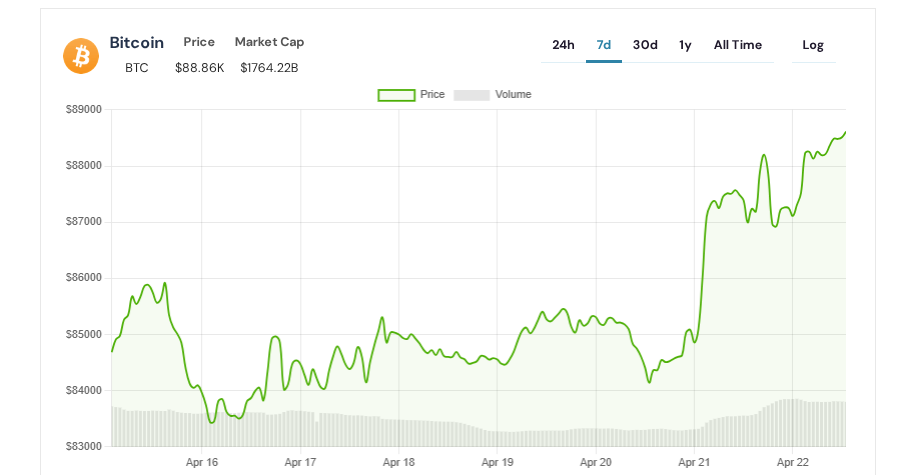
Task: Click the Apr 17 x-axis date label
Action: [300, 462]
